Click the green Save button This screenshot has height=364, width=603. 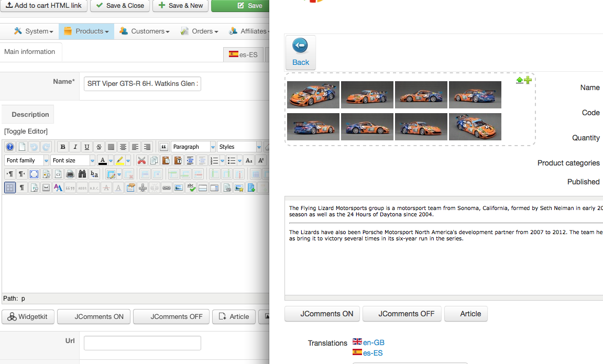240,5
